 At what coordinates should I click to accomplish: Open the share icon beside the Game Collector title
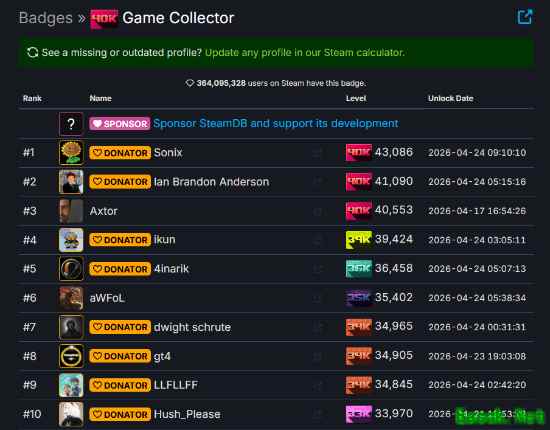[525, 17]
